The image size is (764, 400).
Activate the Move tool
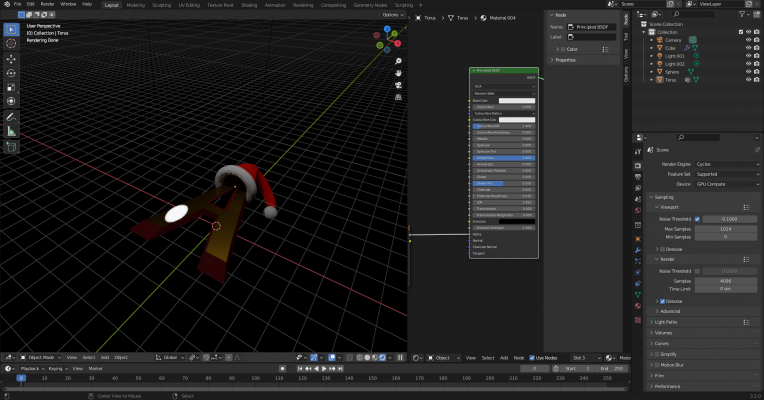(11, 58)
